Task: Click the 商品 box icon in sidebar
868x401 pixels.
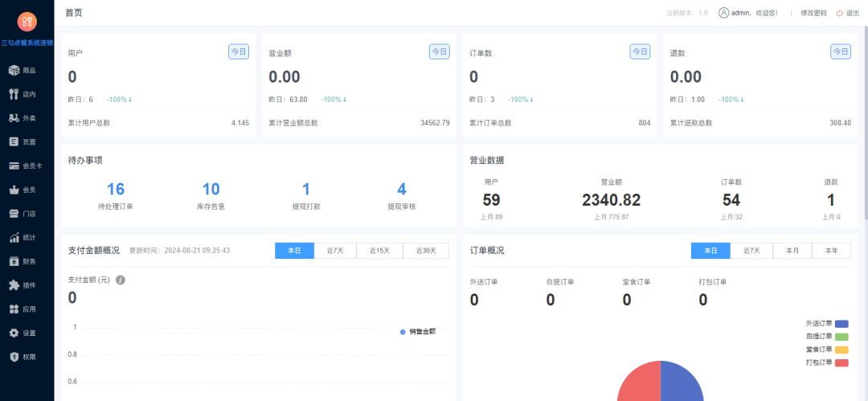Action: coord(14,70)
